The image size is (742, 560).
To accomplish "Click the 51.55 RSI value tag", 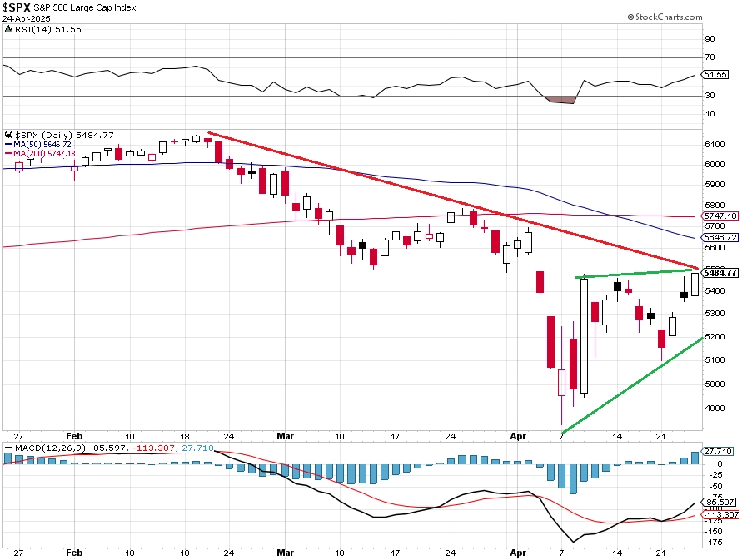I will [715, 75].
